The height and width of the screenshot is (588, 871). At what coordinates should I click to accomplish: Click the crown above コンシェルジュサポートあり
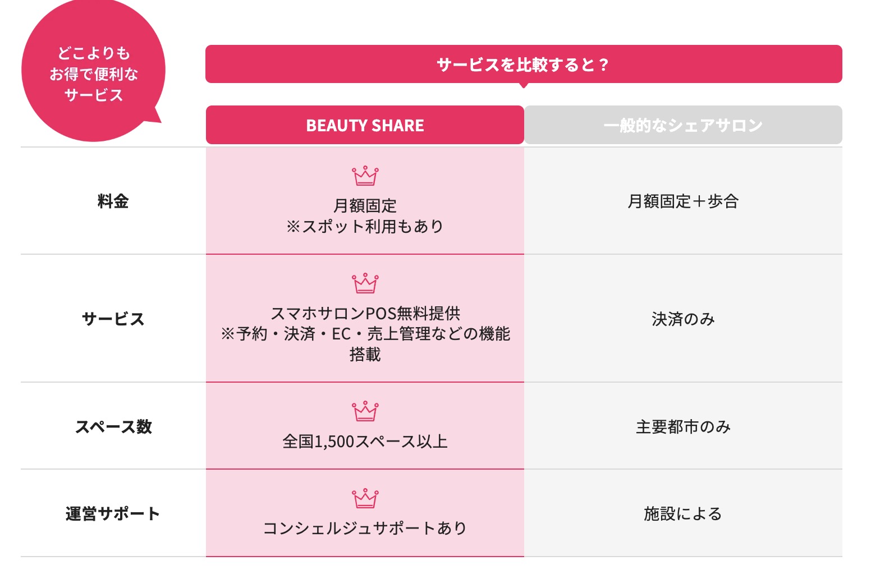(365, 498)
